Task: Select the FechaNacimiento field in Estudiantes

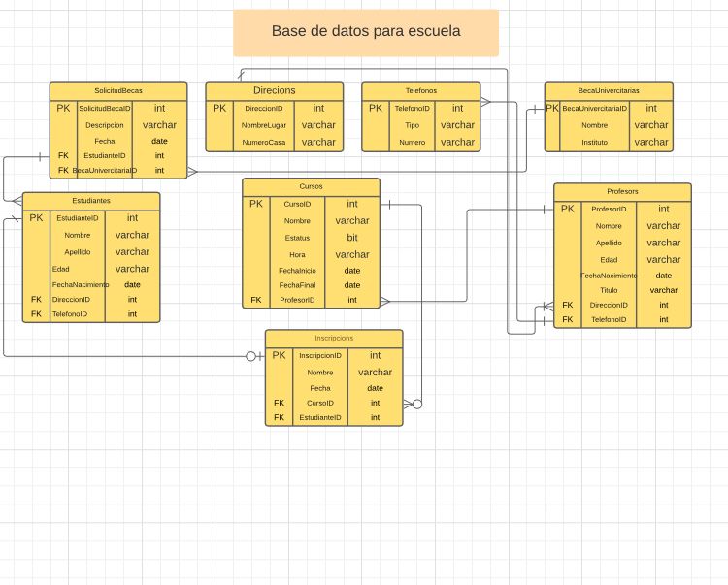Action: coord(81,284)
